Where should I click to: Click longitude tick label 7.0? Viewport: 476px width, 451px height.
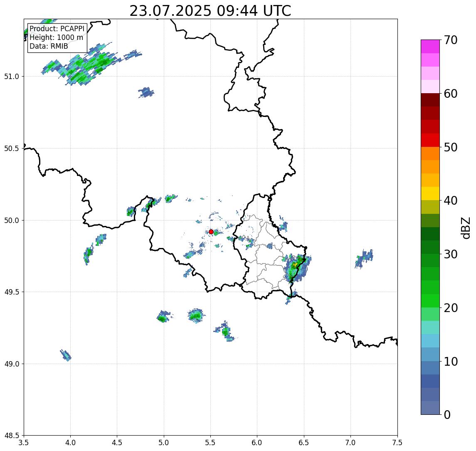pyautogui.click(x=350, y=443)
